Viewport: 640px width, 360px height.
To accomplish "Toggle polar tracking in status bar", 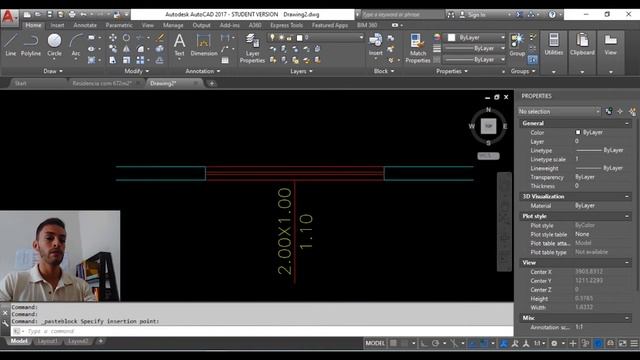I will click(435, 343).
